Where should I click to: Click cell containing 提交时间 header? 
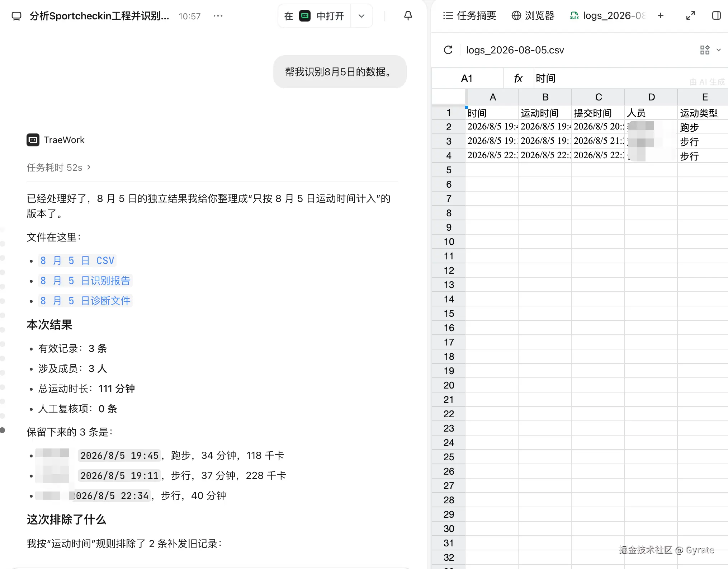[x=598, y=113]
